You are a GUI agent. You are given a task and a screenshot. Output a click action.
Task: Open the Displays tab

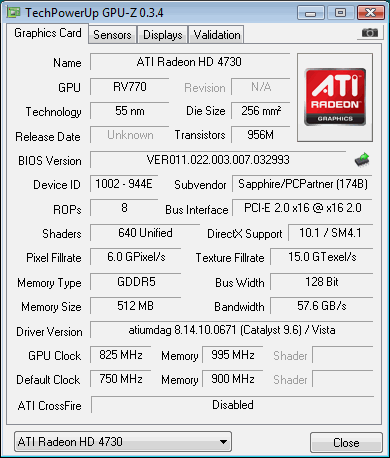click(x=163, y=35)
